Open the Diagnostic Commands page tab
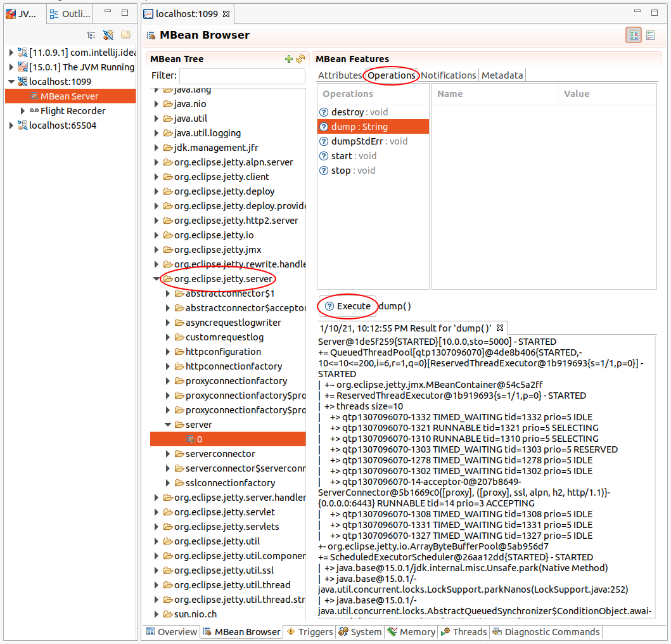 546,631
